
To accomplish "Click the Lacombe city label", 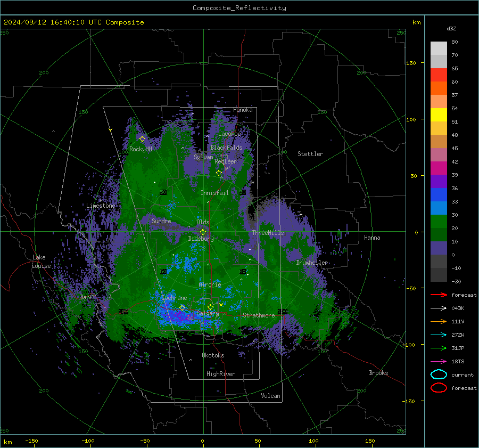I will coord(229,134).
